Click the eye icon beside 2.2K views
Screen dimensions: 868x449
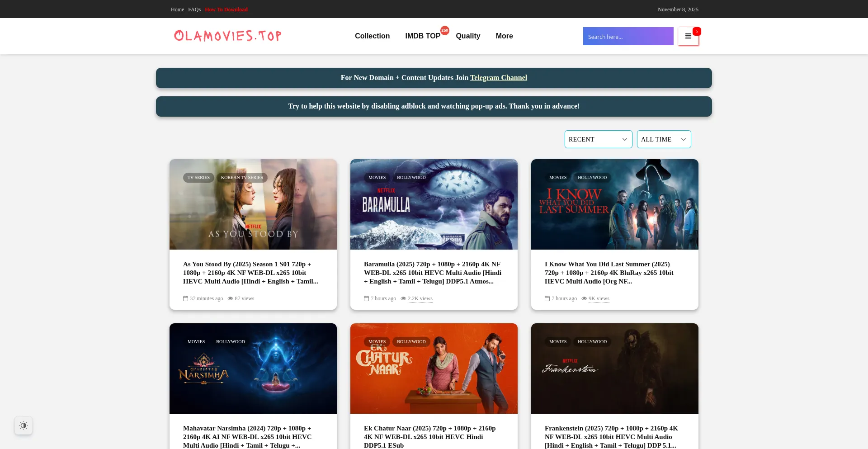tap(403, 298)
